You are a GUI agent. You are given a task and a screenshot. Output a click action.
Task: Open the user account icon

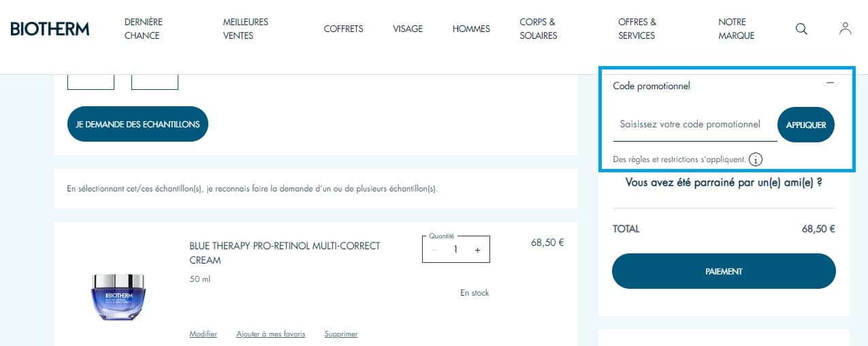pyautogui.click(x=845, y=29)
